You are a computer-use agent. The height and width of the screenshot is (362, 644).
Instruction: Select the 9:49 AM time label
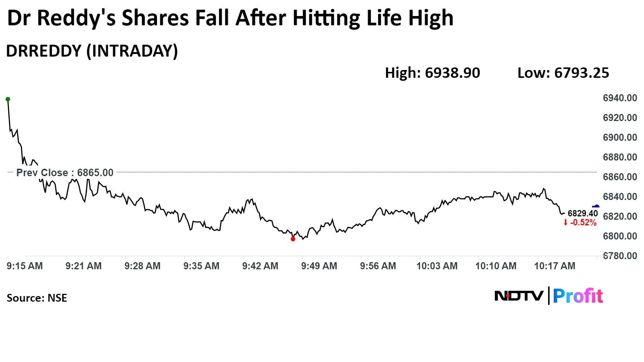coord(319,266)
